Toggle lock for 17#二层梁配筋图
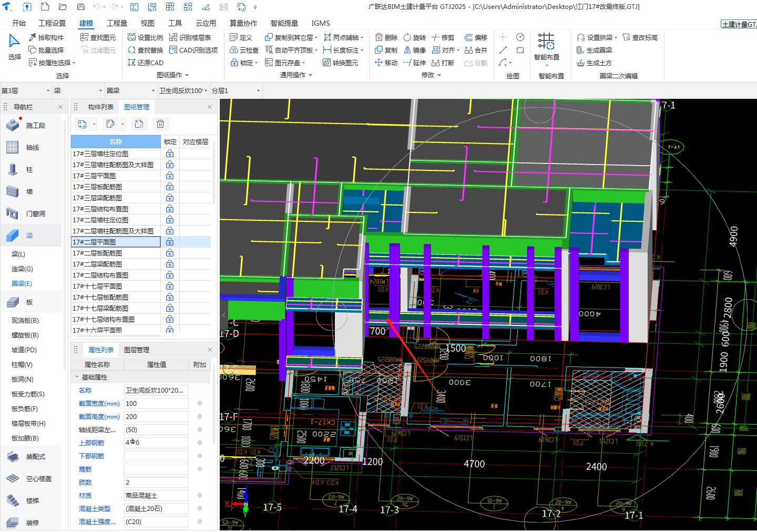 (x=170, y=264)
